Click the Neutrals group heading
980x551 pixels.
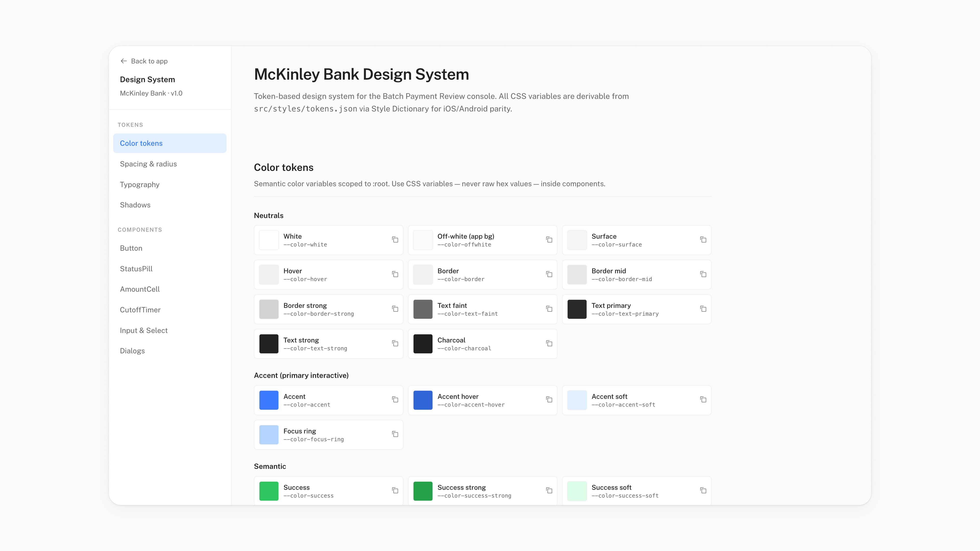268,215
